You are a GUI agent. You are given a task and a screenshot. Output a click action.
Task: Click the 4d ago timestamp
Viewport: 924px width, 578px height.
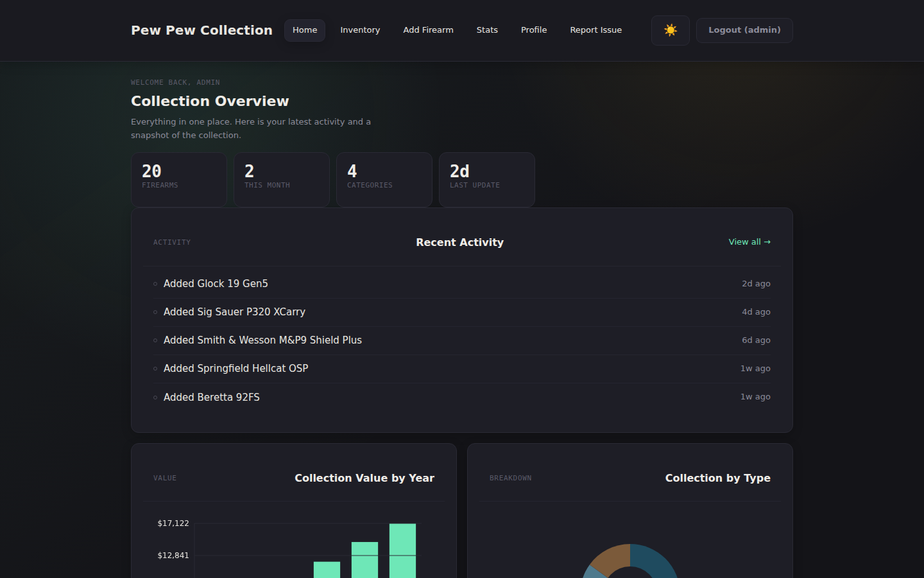756,312
